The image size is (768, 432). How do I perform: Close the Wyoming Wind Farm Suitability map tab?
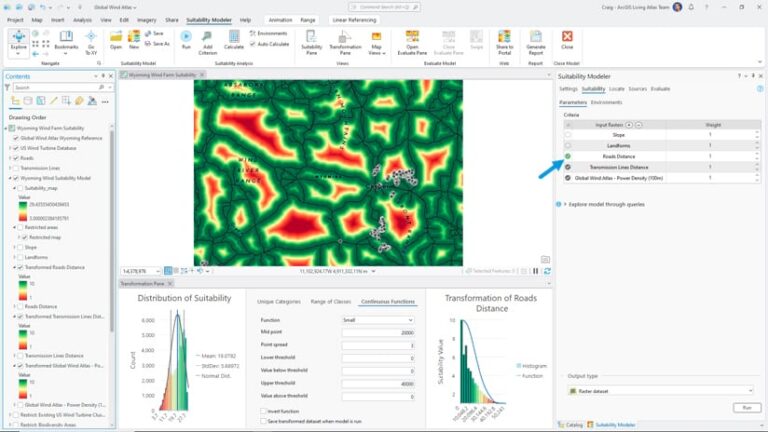[202, 75]
